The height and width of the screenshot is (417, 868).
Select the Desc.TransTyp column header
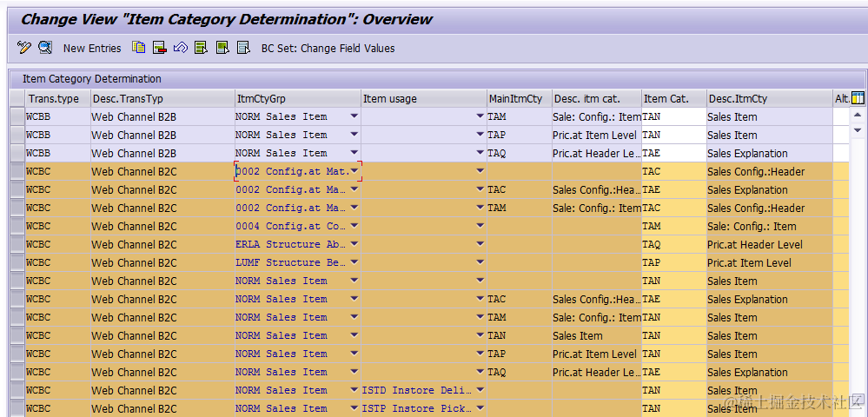(x=162, y=98)
